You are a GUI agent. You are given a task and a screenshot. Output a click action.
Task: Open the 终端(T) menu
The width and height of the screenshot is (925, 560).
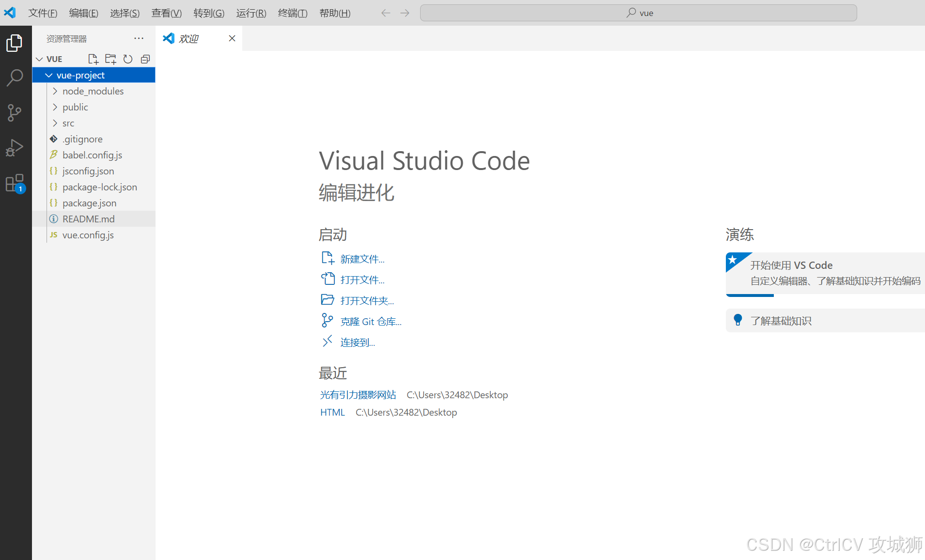(x=293, y=13)
